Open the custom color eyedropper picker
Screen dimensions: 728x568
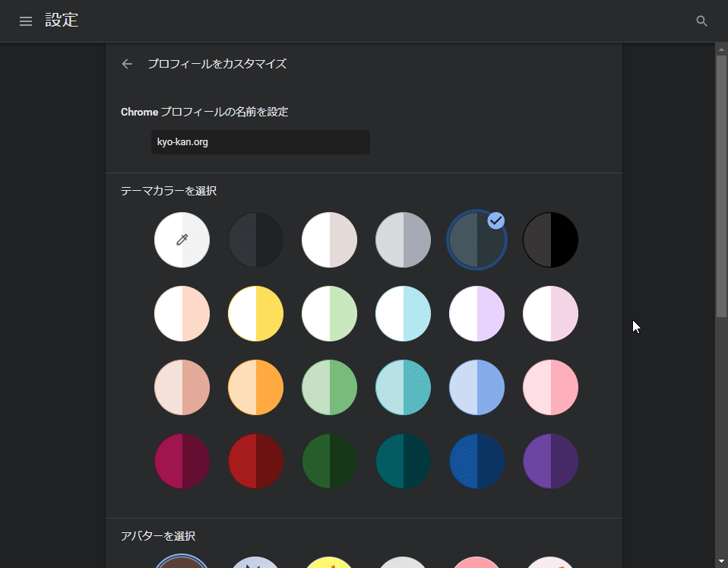(x=182, y=240)
